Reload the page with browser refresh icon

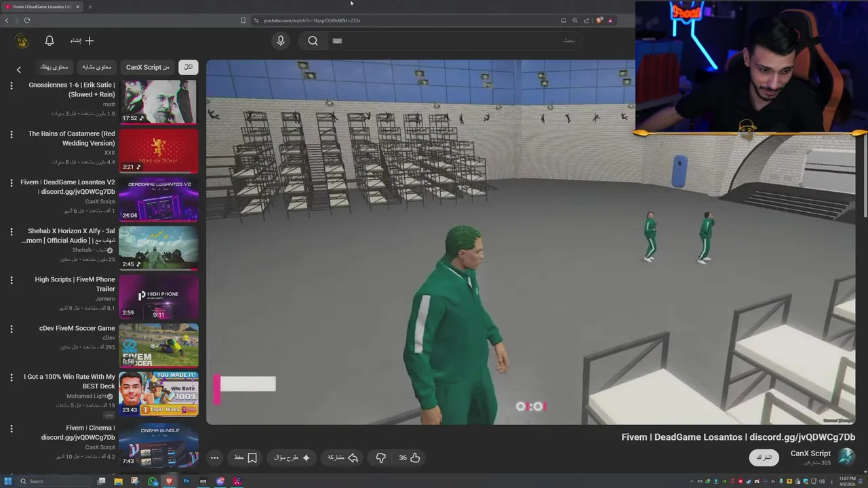(28, 20)
